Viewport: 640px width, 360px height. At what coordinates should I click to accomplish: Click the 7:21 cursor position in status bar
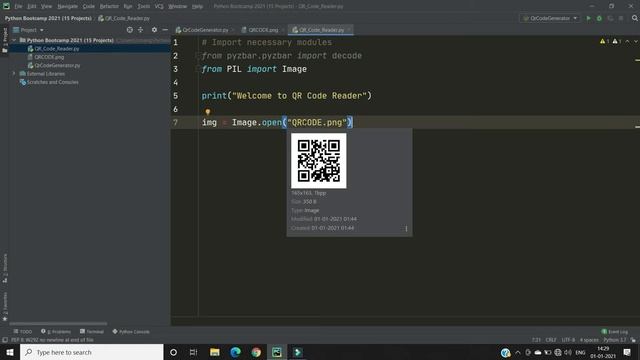click(536, 340)
